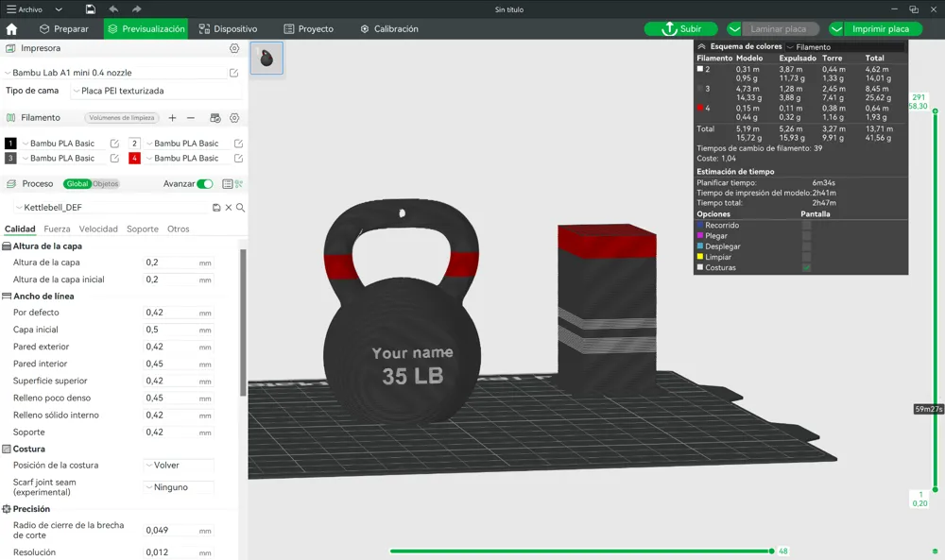
Task: Add a filament with the plus icon
Action: (172, 118)
